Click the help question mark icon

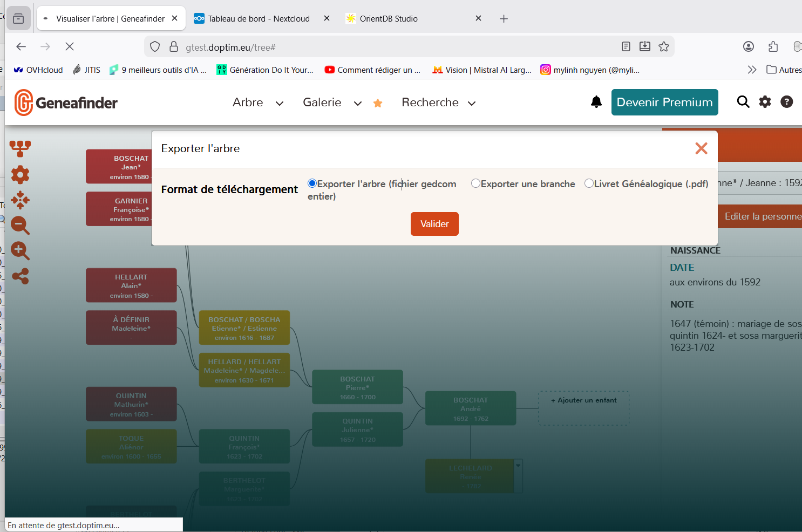(x=786, y=102)
